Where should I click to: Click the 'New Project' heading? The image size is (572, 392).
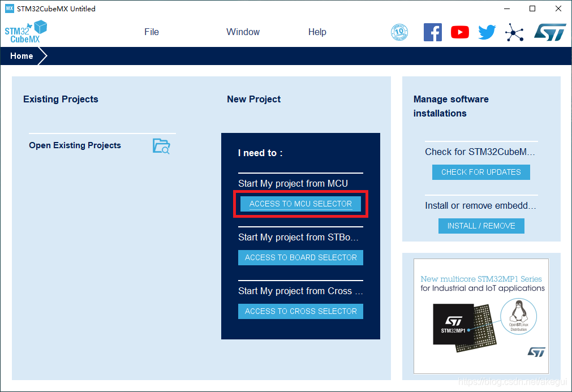[253, 99]
